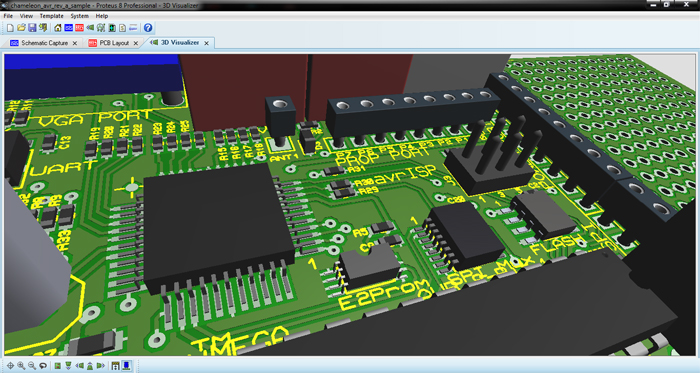
Task: Click the New Project icon
Action: (x=10, y=28)
